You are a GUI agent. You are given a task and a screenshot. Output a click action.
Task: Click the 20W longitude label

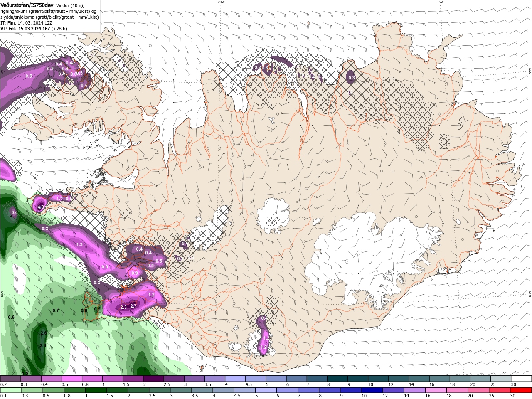[x=221, y=2]
